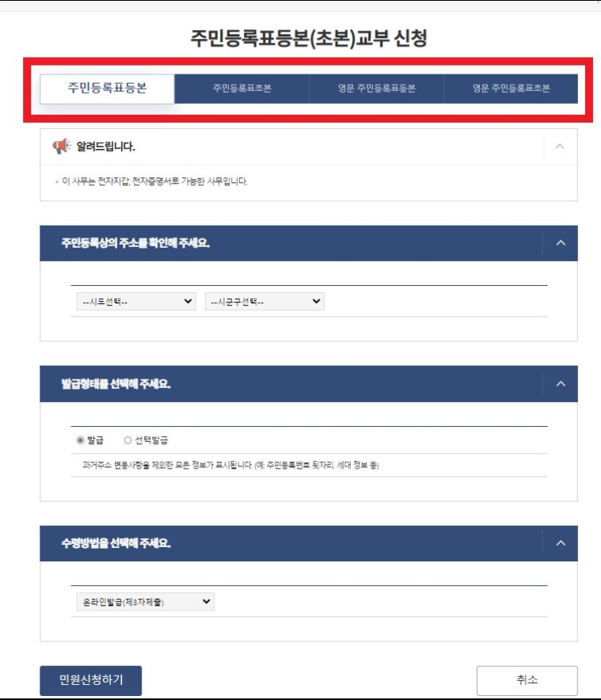Collapse the 발급형태를 선택해 주세요 section chevron
601x700 pixels.
[561, 383]
